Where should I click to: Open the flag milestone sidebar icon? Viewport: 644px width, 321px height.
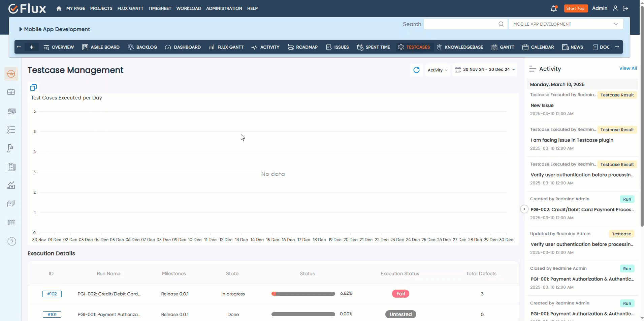tap(11, 148)
